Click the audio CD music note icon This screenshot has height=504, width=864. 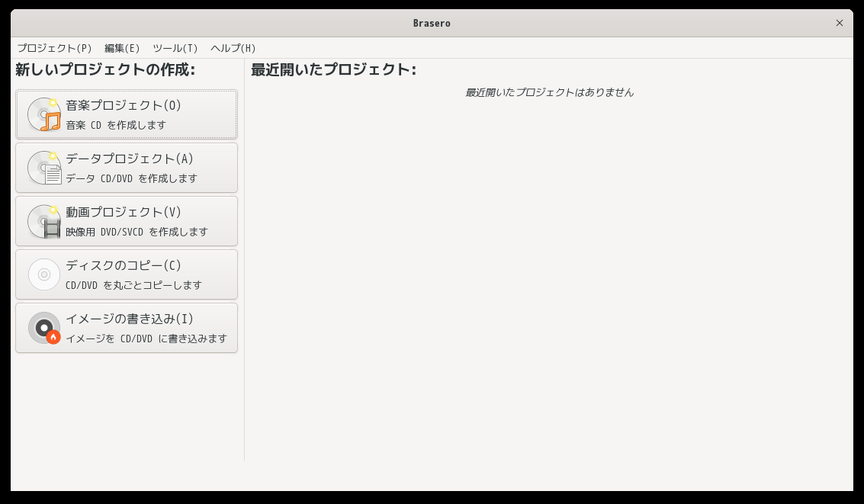tap(44, 114)
